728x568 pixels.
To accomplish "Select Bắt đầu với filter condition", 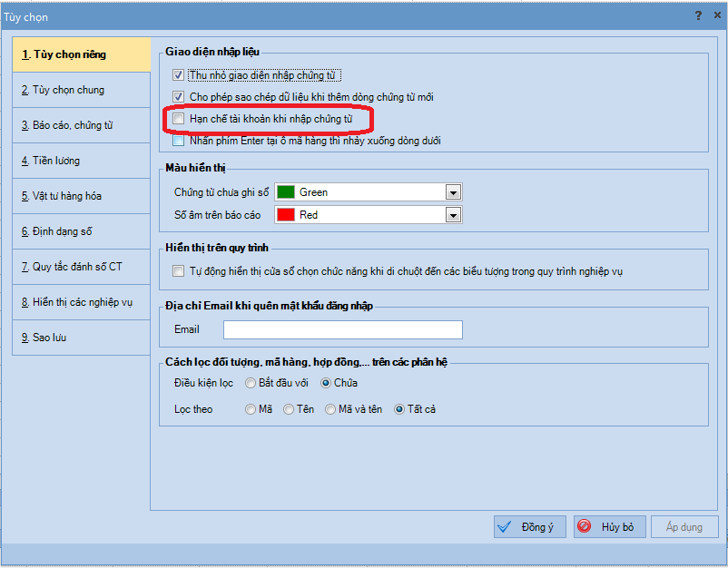I will click(x=251, y=383).
